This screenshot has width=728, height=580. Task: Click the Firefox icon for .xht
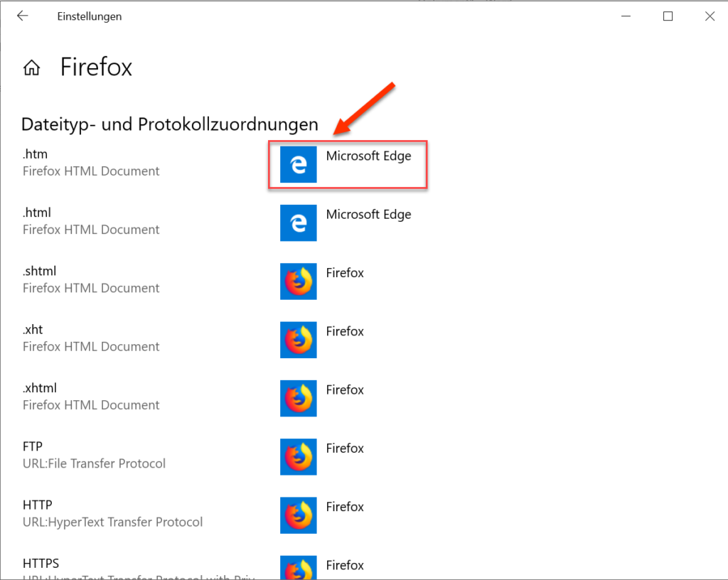(298, 340)
